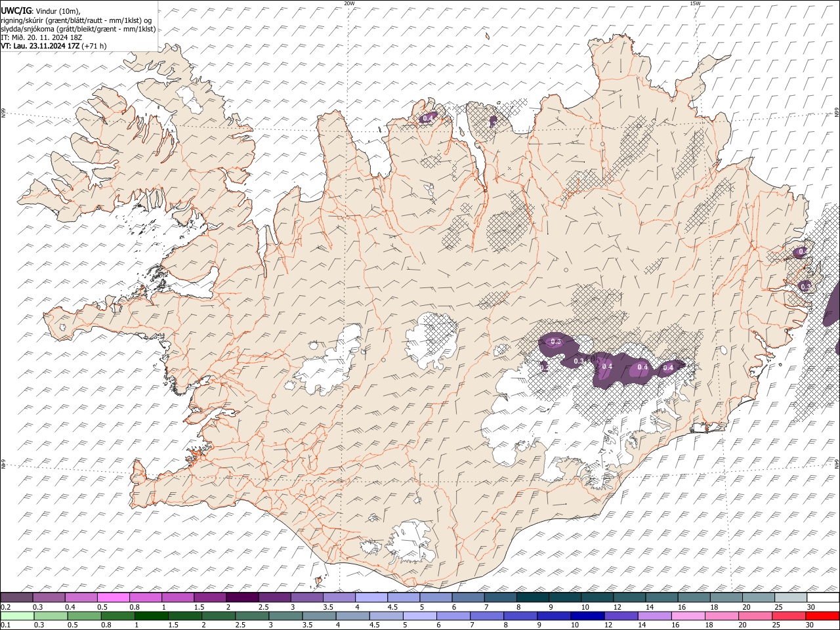
Task: Pick the 0.2 gray-purple swatch on the upper scale
Action: 16,598
